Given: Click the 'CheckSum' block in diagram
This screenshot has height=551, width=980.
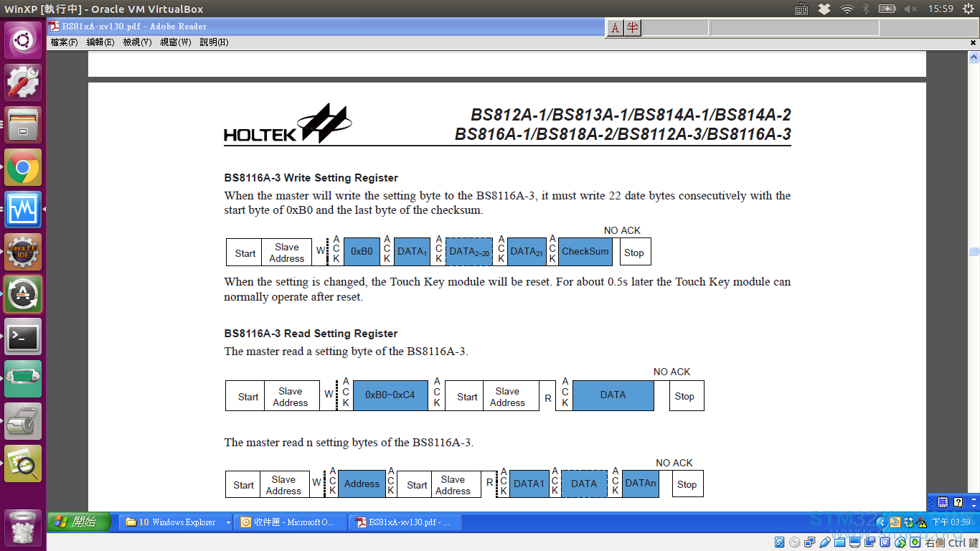Looking at the screenshot, I should (585, 252).
